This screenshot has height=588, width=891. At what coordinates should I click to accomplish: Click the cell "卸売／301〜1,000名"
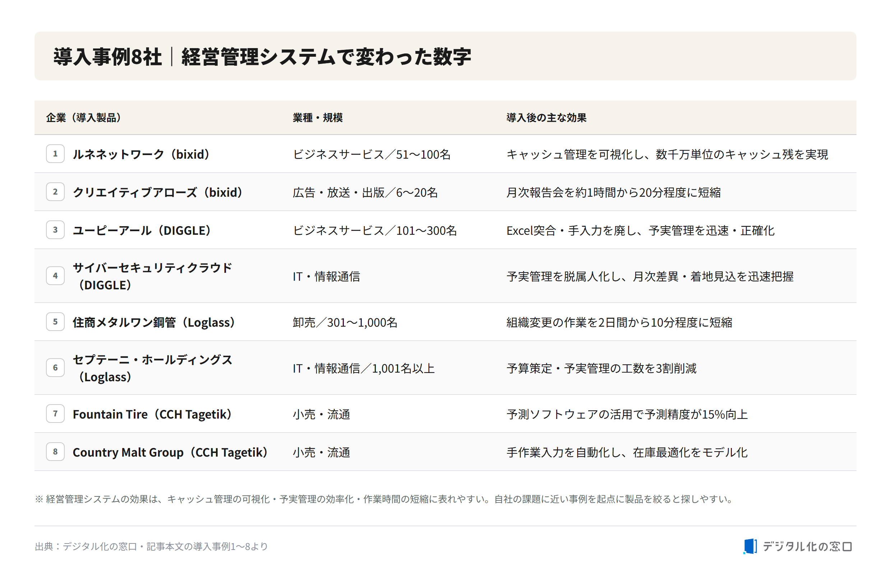(x=345, y=322)
